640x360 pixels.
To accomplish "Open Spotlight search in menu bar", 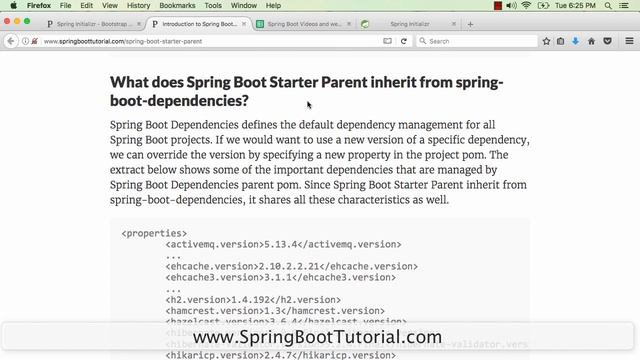I will coord(608,6).
